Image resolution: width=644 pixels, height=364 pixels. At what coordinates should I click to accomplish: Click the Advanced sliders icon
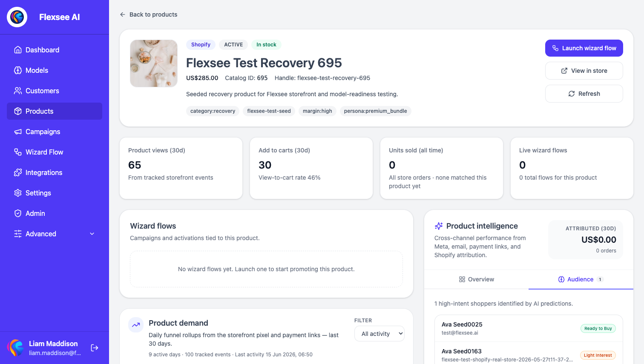click(18, 234)
